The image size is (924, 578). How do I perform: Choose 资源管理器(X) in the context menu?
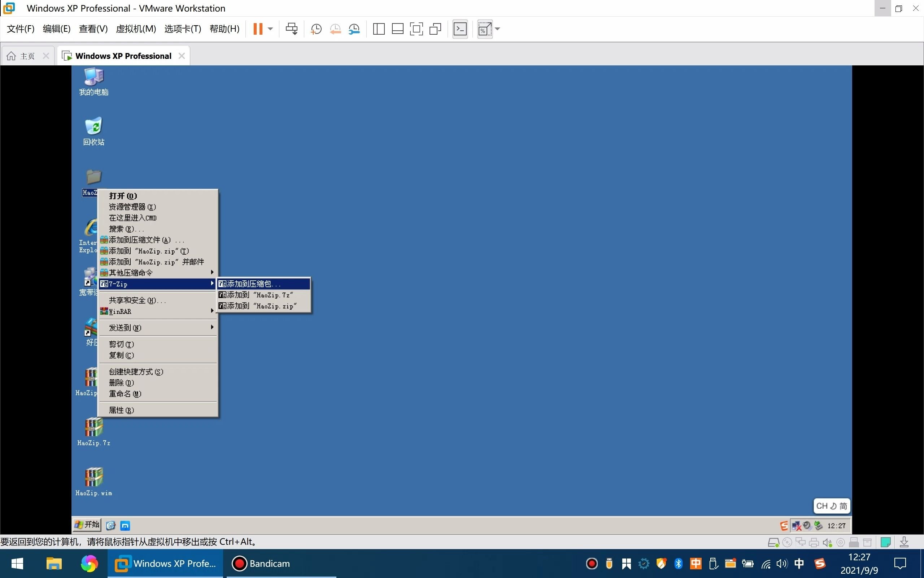pos(158,207)
